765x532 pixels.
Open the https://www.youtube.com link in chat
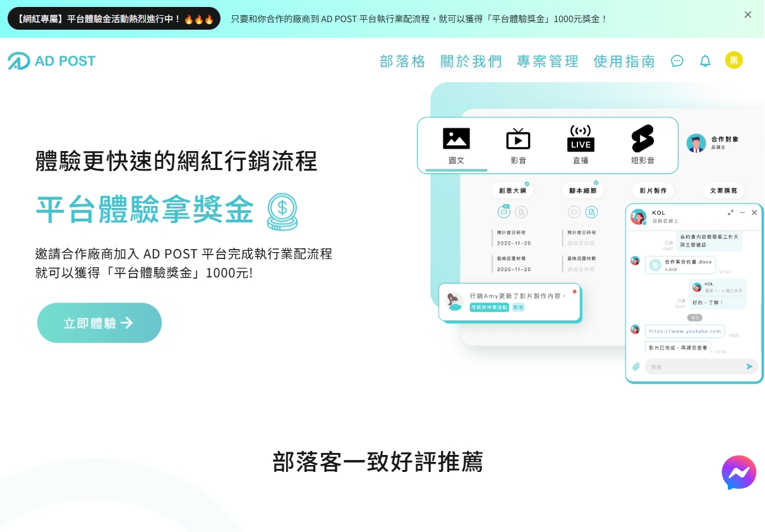pos(684,331)
